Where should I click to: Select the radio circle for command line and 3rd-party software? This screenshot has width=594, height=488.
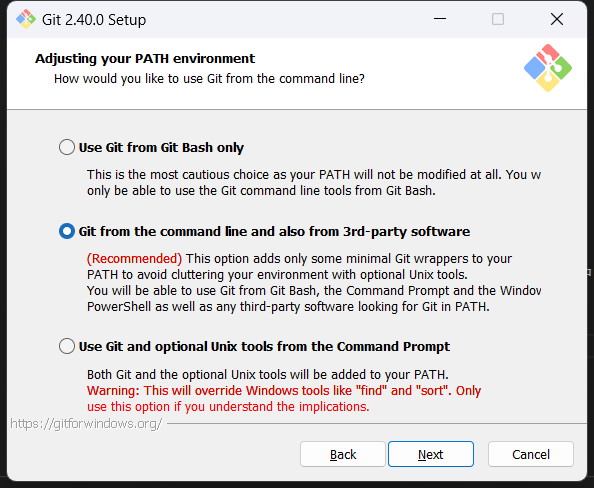[x=67, y=231]
